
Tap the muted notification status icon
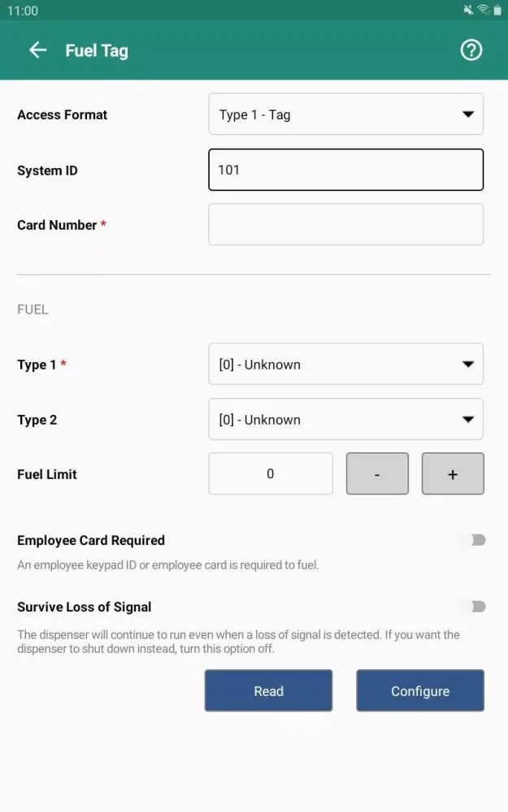click(468, 10)
